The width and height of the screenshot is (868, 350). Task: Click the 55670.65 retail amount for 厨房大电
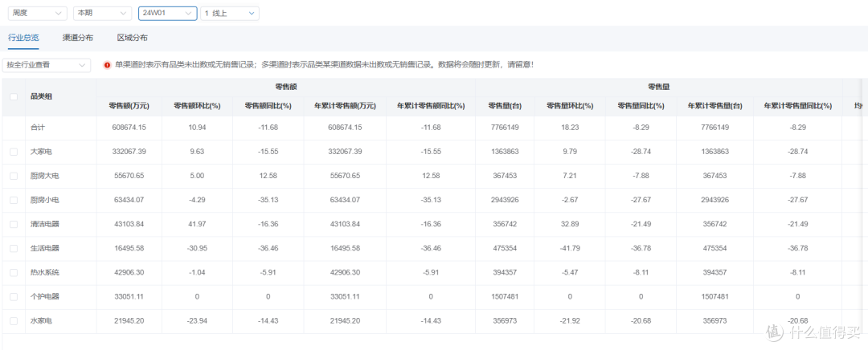[128, 176]
